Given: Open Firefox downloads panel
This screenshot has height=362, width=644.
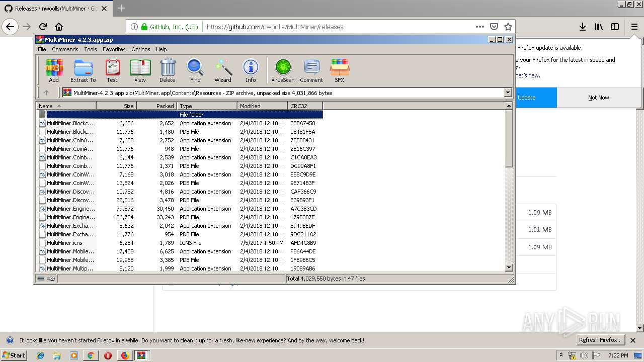Looking at the screenshot, I should 583,27.
